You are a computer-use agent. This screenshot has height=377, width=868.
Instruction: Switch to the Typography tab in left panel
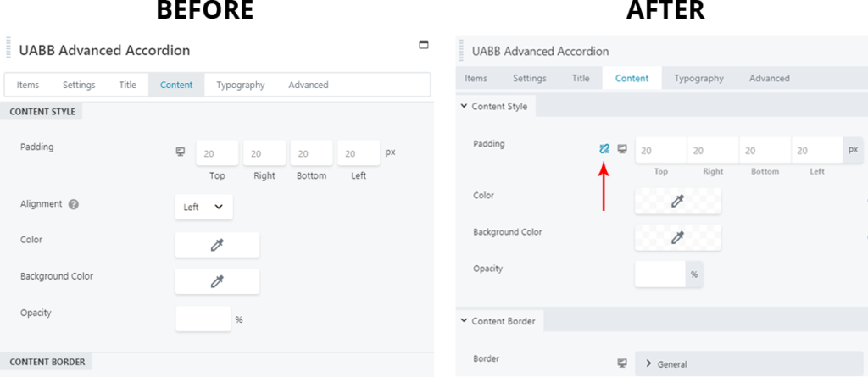tap(240, 85)
